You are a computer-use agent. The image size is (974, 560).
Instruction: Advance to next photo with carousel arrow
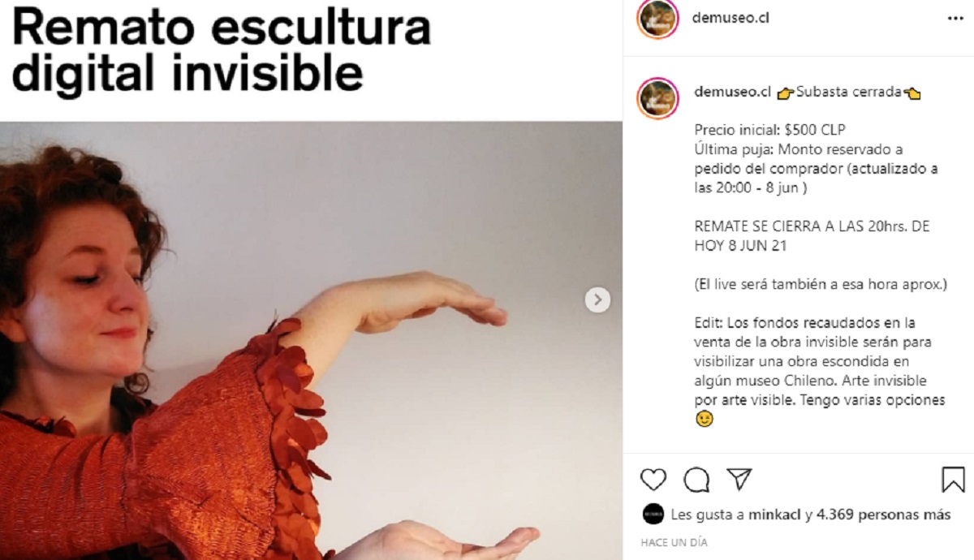pyautogui.click(x=597, y=299)
